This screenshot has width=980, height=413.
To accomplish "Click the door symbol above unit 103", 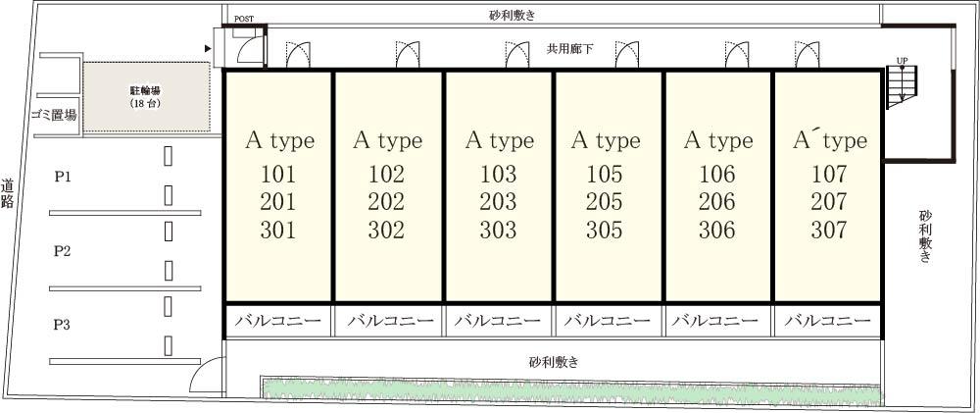I will [x=517, y=54].
